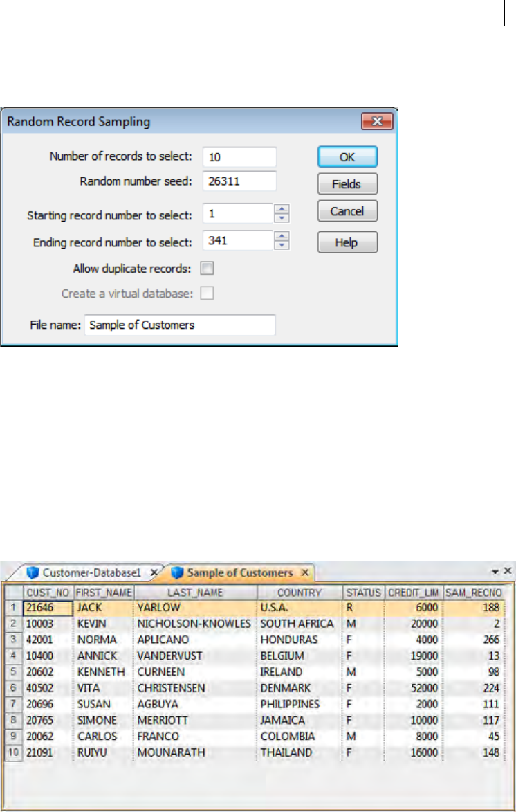
Task: Open the database tab list dropdown arrow
Action: pos(495,571)
